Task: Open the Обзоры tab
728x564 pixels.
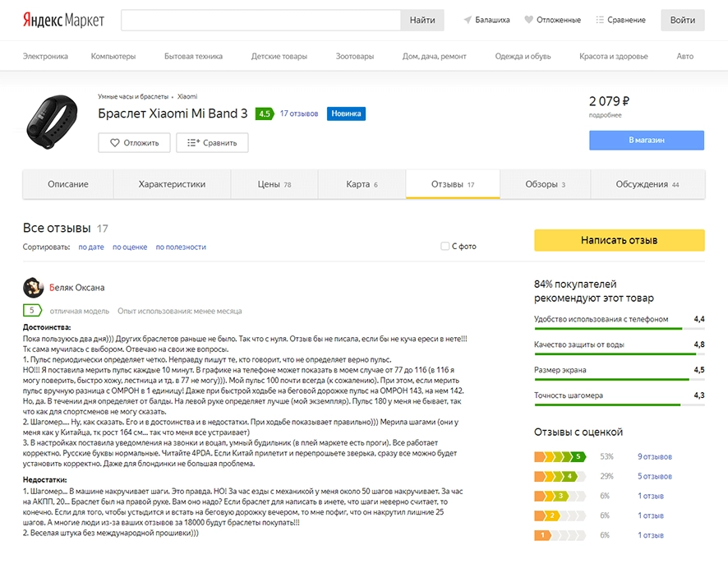Action: pyautogui.click(x=545, y=184)
